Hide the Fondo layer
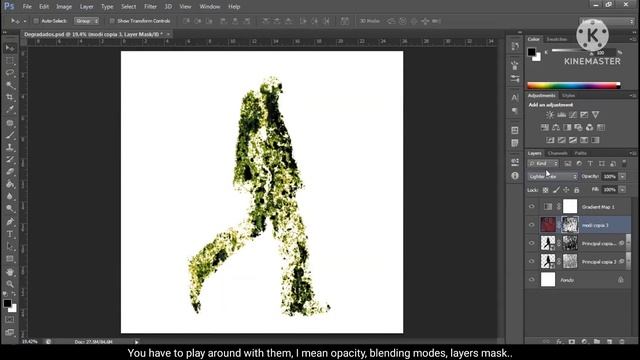 pyautogui.click(x=531, y=280)
